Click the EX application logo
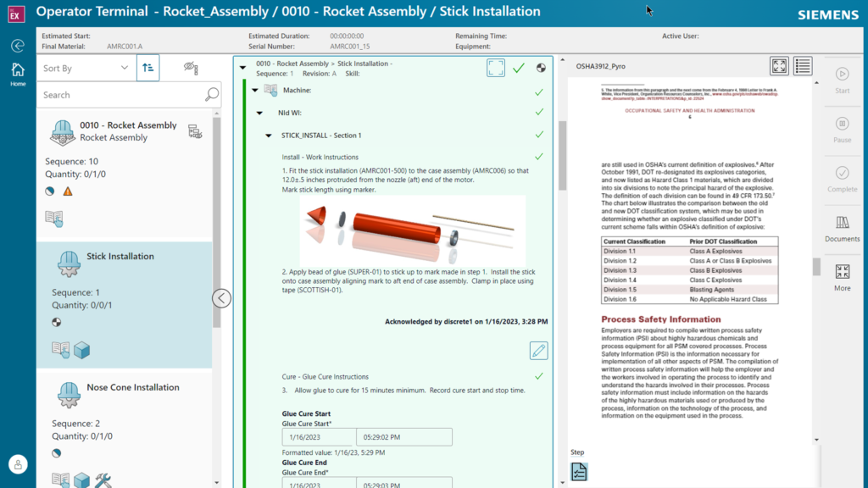Viewport: 868px width, 488px height. [x=16, y=14]
